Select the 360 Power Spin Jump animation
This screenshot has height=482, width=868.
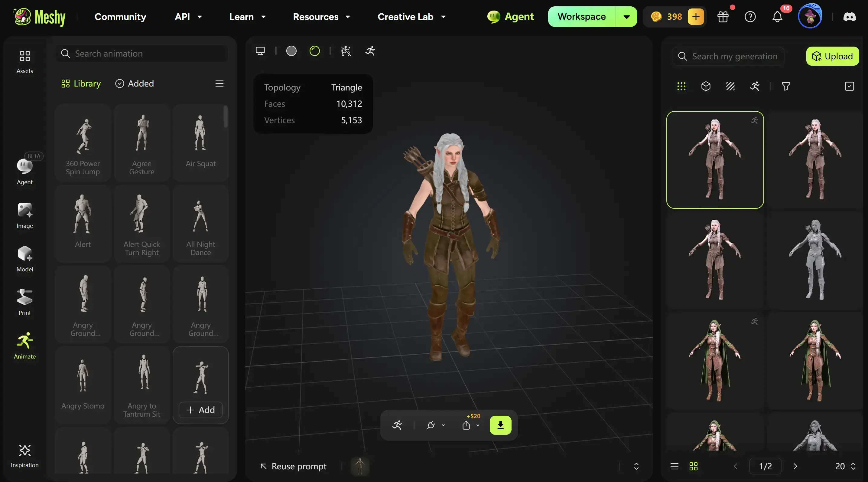point(83,143)
